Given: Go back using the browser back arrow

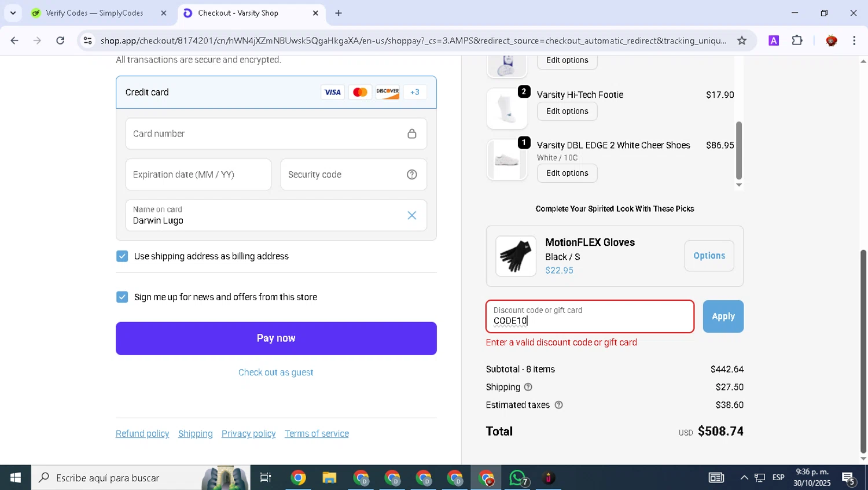Looking at the screenshot, I should pos(14,40).
